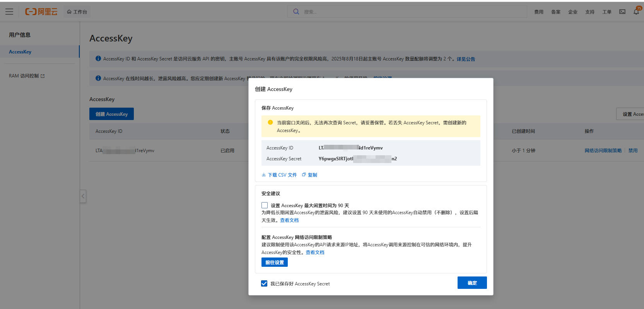This screenshot has width=644, height=309.
Task: Click the Alibaba Cloud logo
Action: (41, 12)
